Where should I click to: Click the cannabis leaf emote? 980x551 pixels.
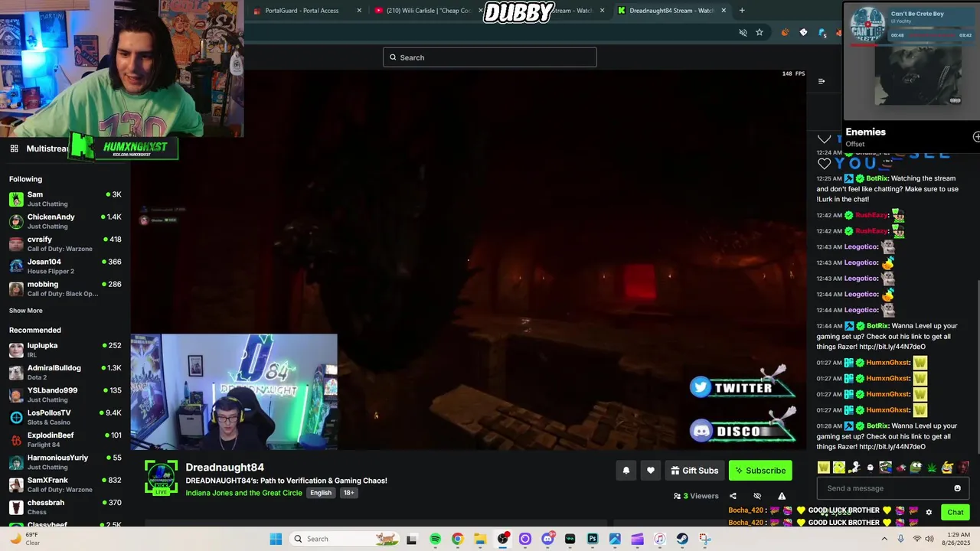point(932,468)
